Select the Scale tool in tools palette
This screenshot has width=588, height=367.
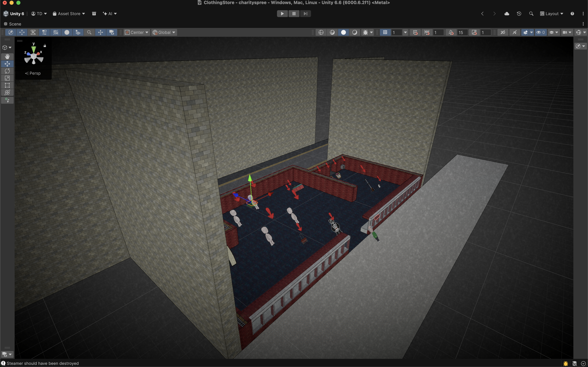click(7, 78)
